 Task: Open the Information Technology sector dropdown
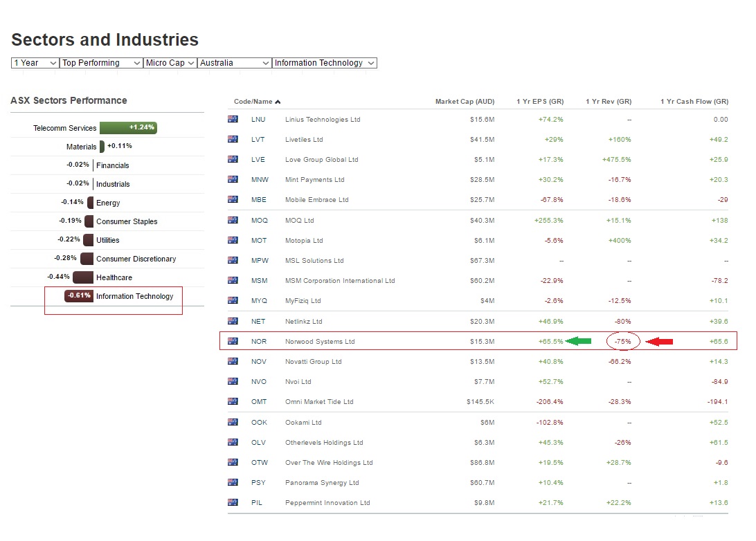(x=325, y=63)
